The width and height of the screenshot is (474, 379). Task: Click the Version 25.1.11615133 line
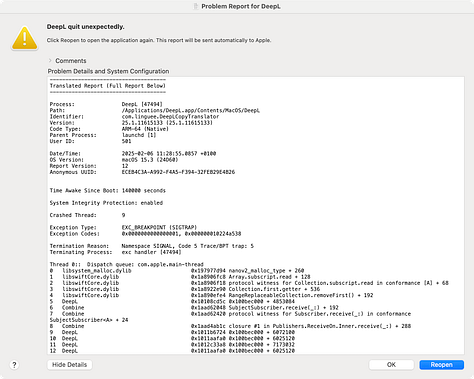[131, 123]
